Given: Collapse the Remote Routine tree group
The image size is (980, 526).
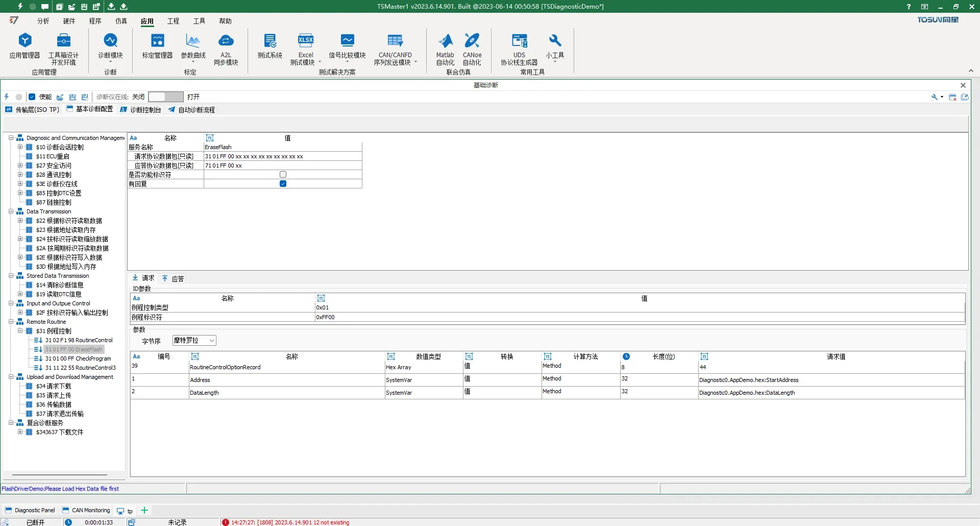Looking at the screenshot, I should (11, 322).
